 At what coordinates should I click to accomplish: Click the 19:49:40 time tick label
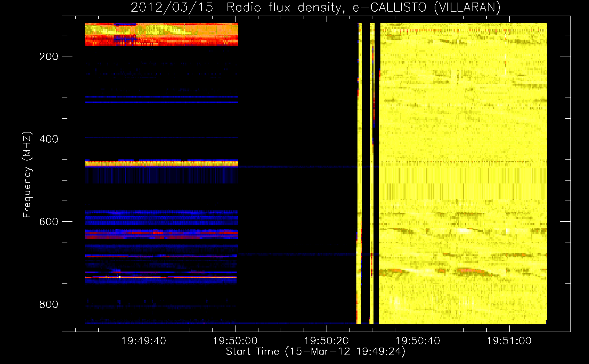point(144,341)
